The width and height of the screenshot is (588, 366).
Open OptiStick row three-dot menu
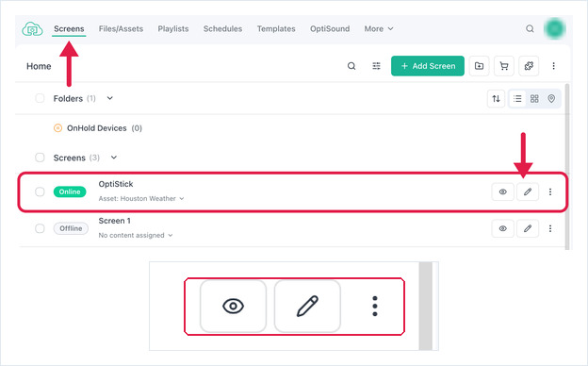550,191
